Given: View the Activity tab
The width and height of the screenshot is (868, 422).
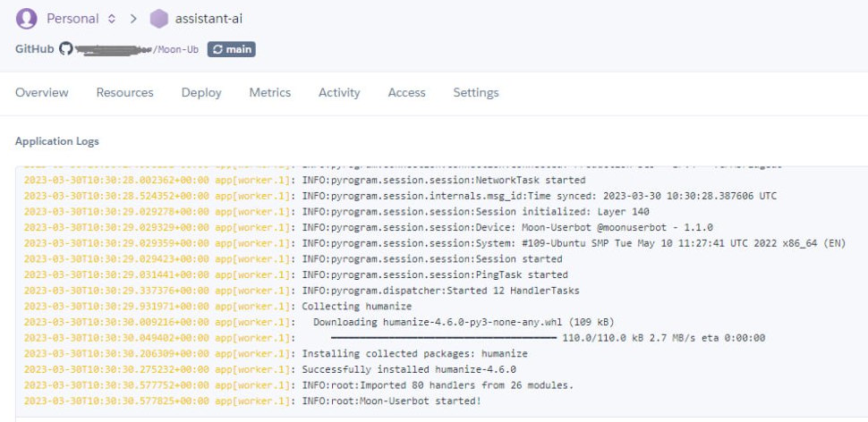Looking at the screenshot, I should (339, 93).
